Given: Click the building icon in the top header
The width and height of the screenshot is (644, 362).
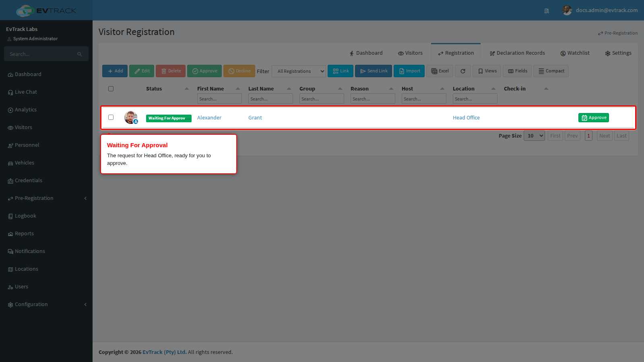Looking at the screenshot, I should 547,11.
